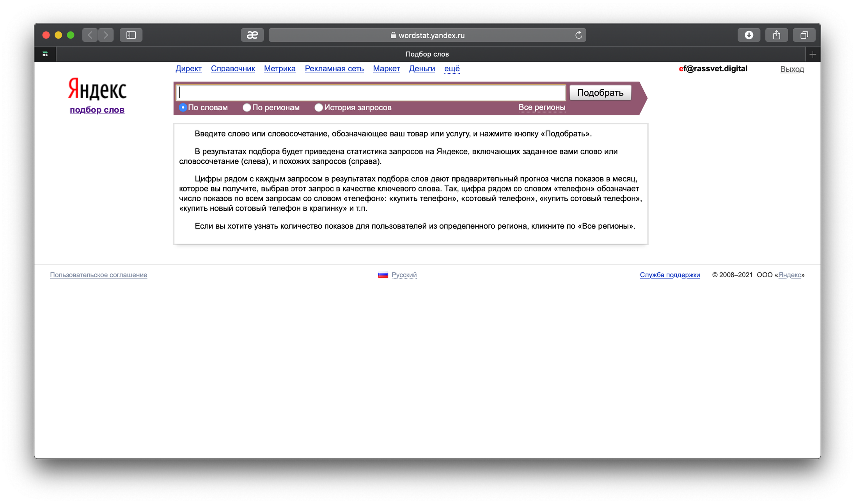This screenshot has width=855, height=504.
Task: Open the Маркет link
Action: [386, 69]
